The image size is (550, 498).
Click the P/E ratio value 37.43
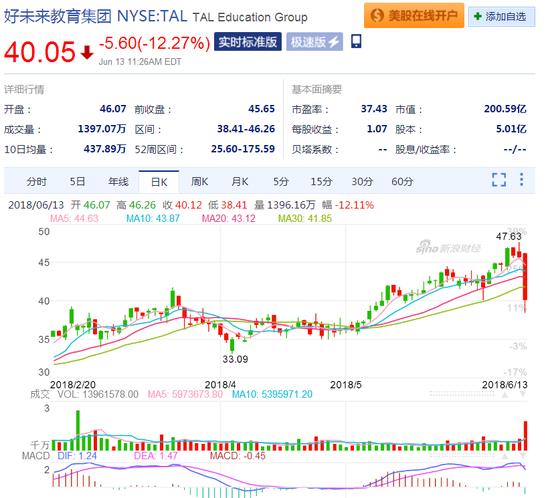click(x=374, y=109)
